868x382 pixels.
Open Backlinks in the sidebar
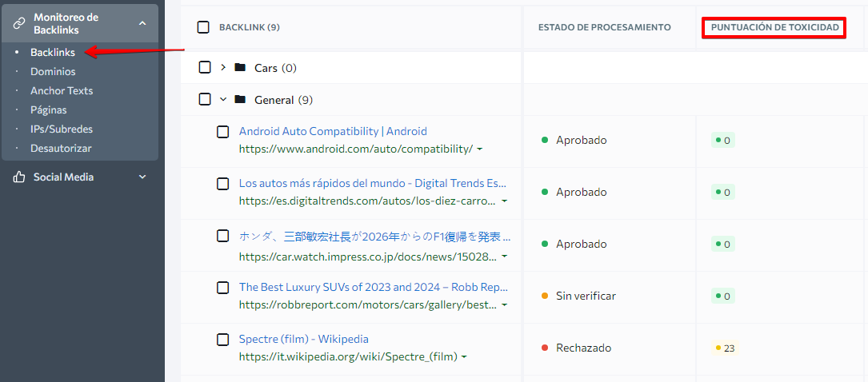pyautogui.click(x=53, y=53)
